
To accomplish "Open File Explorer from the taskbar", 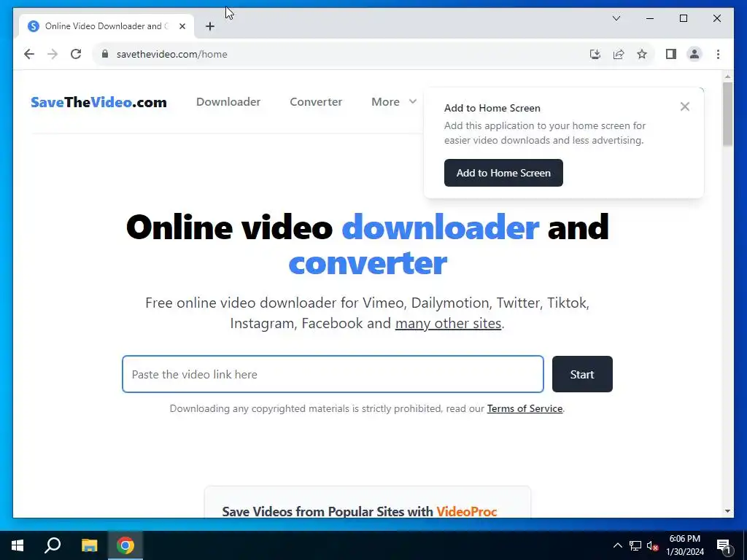I will (89, 545).
